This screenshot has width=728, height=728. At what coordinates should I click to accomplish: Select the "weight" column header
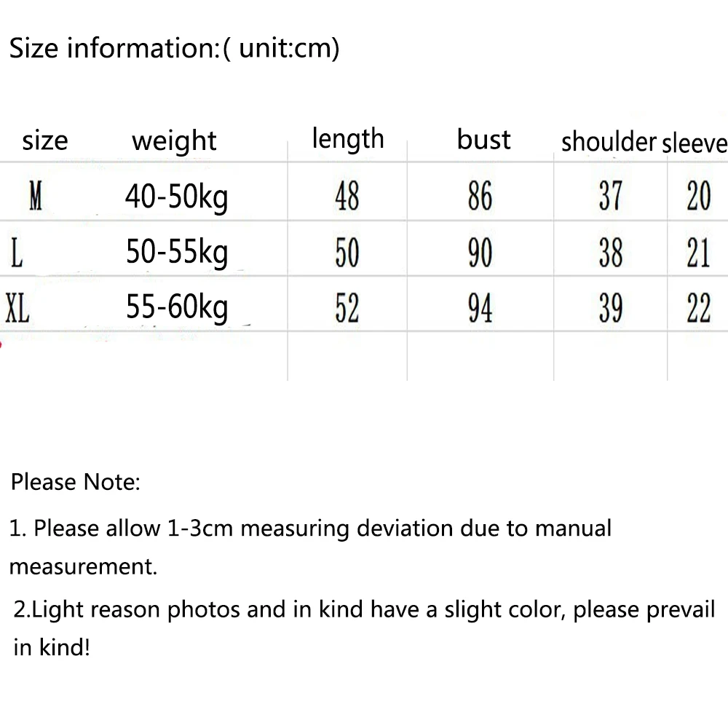click(174, 141)
